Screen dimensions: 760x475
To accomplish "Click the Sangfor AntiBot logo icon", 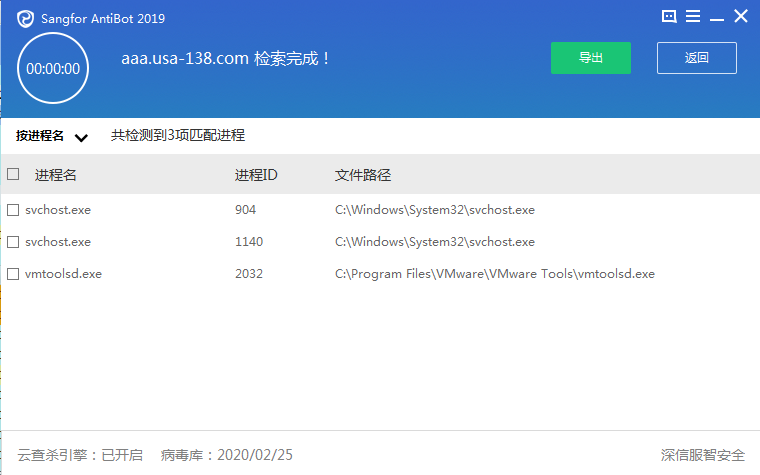I will [x=25, y=19].
